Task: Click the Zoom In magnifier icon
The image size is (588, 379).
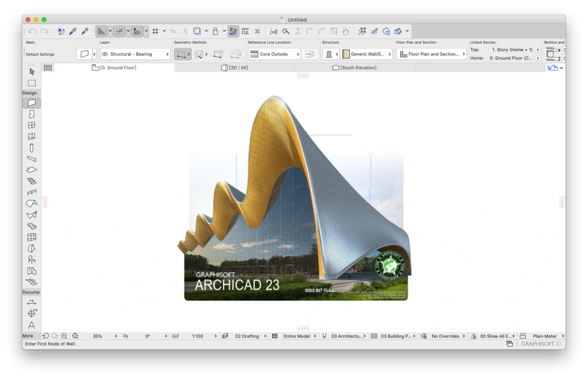Action: point(64,336)
